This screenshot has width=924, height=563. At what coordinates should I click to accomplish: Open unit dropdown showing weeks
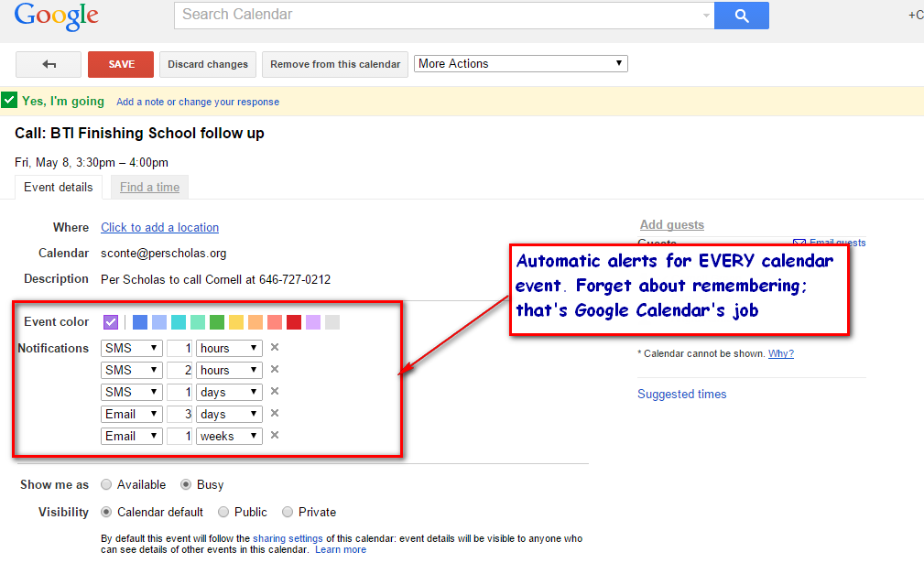(229, 436)
